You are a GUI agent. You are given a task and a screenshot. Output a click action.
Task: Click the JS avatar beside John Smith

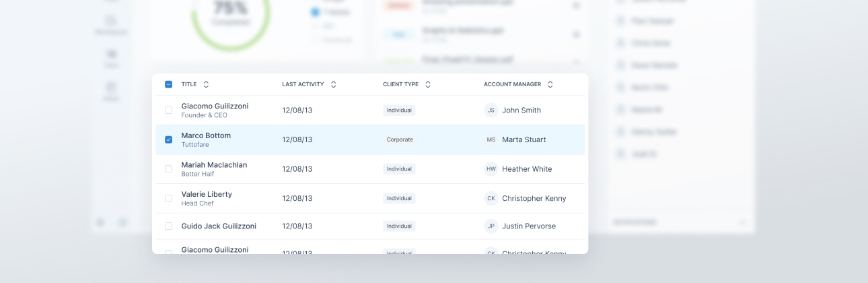coord(491,111)
